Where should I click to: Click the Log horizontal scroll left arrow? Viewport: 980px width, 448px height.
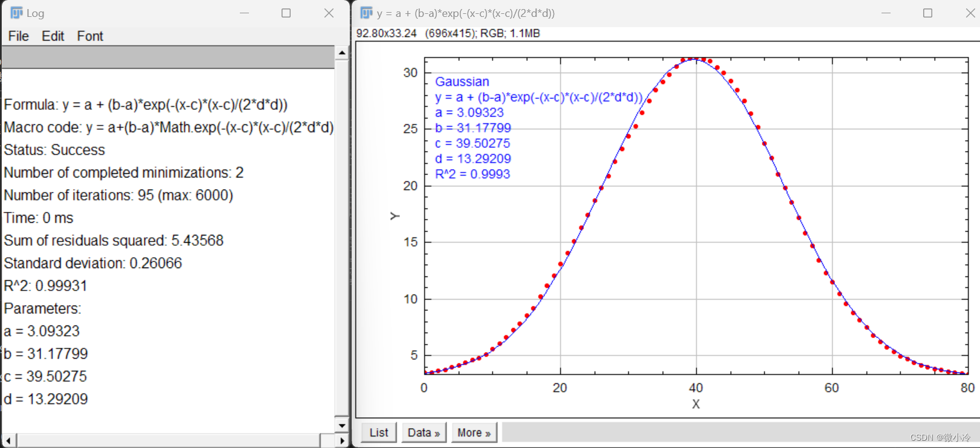click(x=8, y=441)
